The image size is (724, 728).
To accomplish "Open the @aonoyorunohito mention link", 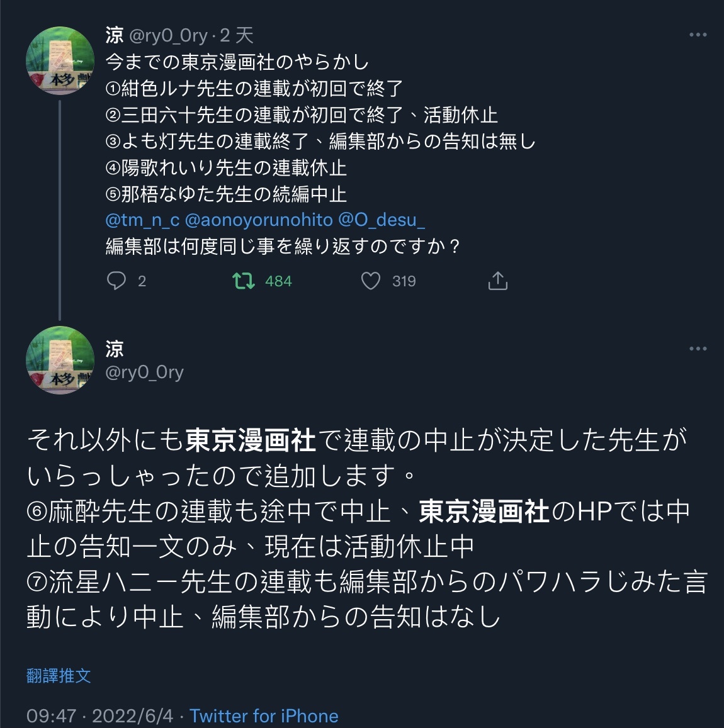I will [x=258, y=220].
